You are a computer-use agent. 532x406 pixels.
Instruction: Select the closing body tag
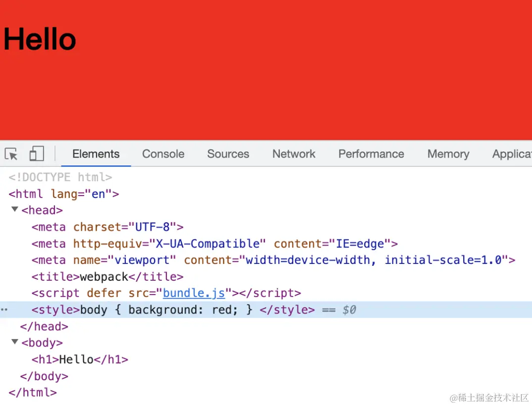pyautogui.click(x=44, y=376)
